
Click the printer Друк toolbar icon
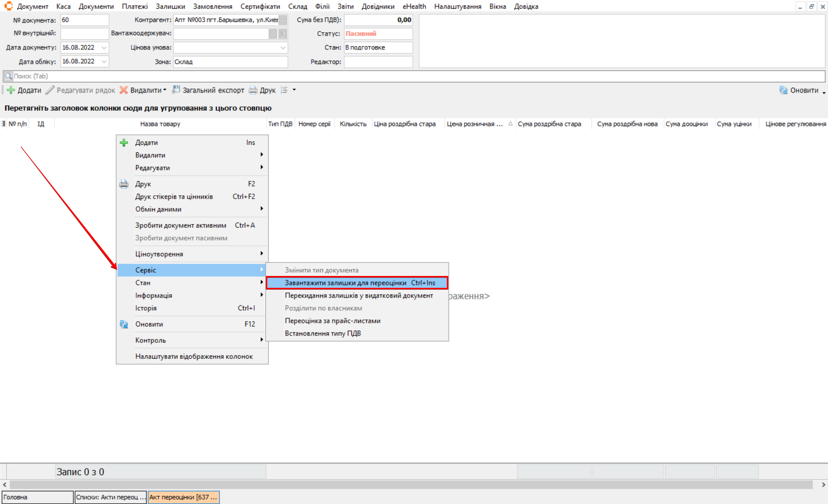253,90
